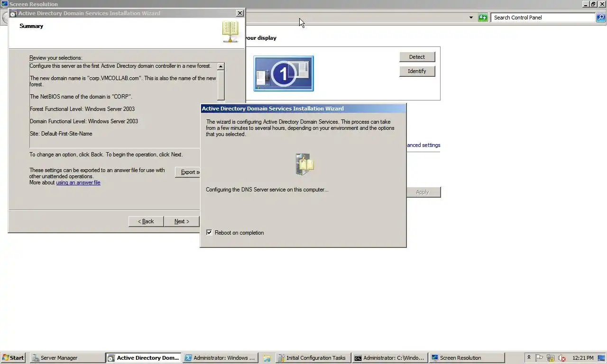Uncheck Reboot on completion checkbox

coord(209,233)
